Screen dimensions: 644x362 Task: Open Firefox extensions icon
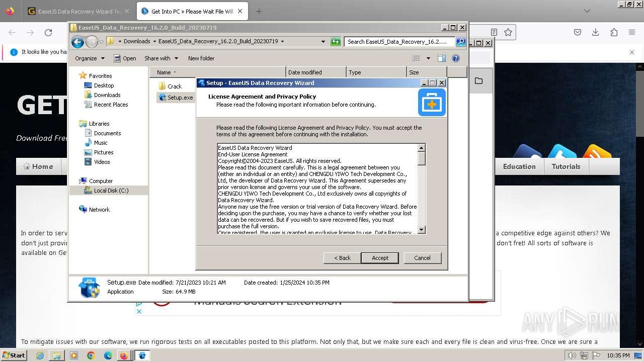(614, 32)
